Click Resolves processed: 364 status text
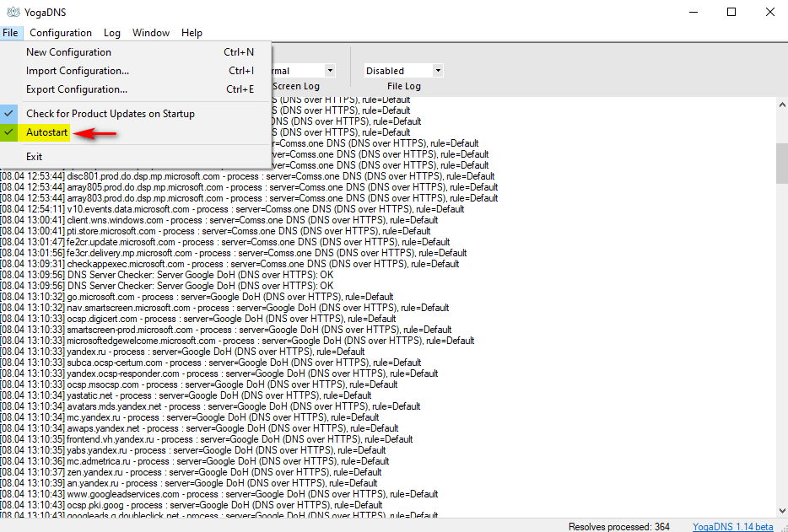Image resolution: width=788 pixels, height=532 pixels. [x=619, y=526]
